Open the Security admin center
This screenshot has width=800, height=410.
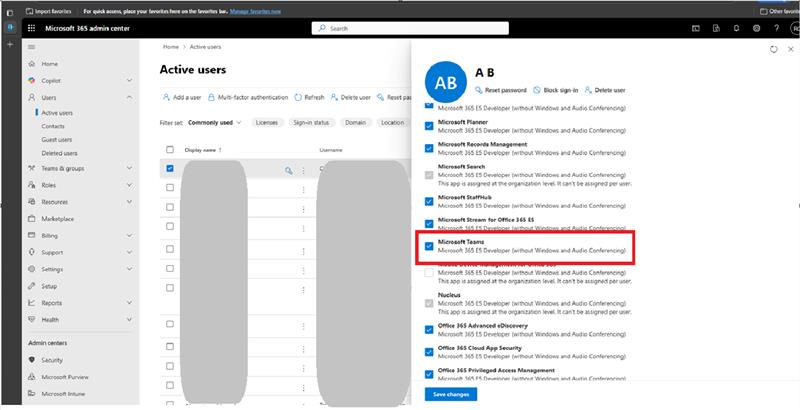tap(52, 360)
